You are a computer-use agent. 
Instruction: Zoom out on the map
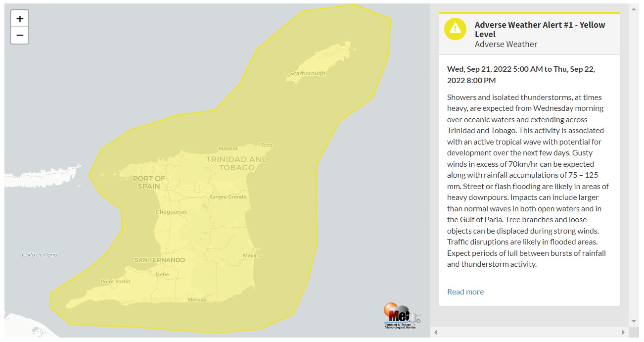pos(20,35)
